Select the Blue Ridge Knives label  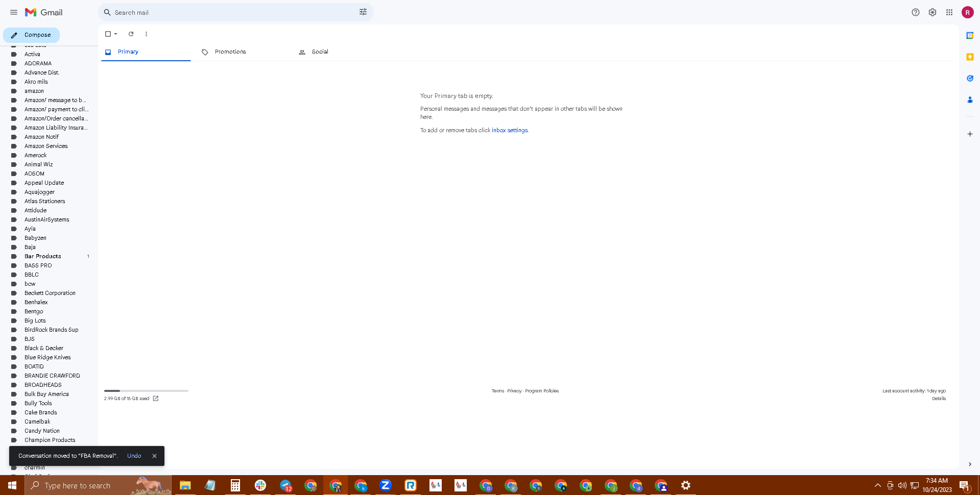click(x=47, y=358)
